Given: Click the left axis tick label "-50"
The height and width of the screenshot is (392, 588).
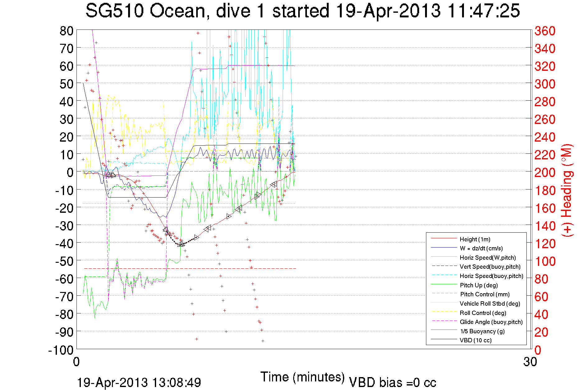Looking at the screenshot, I should (x=64, y=261).
